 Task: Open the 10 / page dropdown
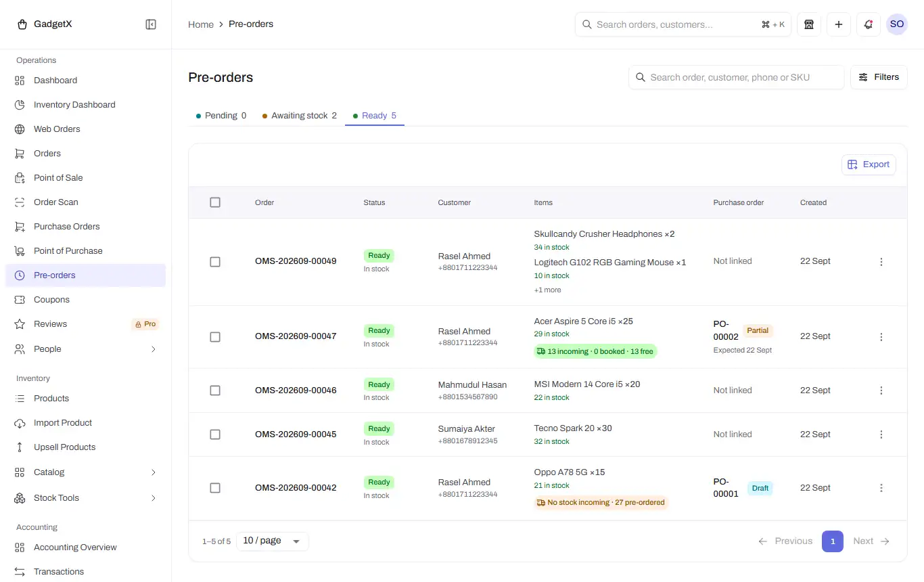coord(272,541)
